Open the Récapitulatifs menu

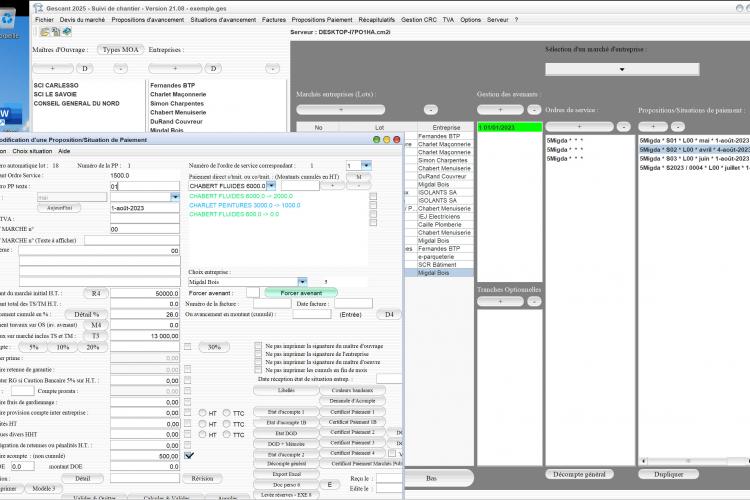[x=376, y=20]
